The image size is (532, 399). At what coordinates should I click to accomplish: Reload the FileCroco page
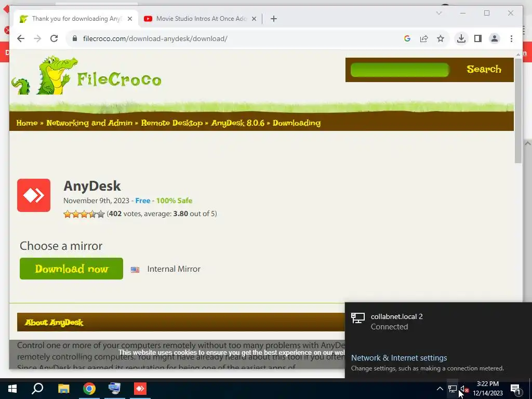(54, 38)
